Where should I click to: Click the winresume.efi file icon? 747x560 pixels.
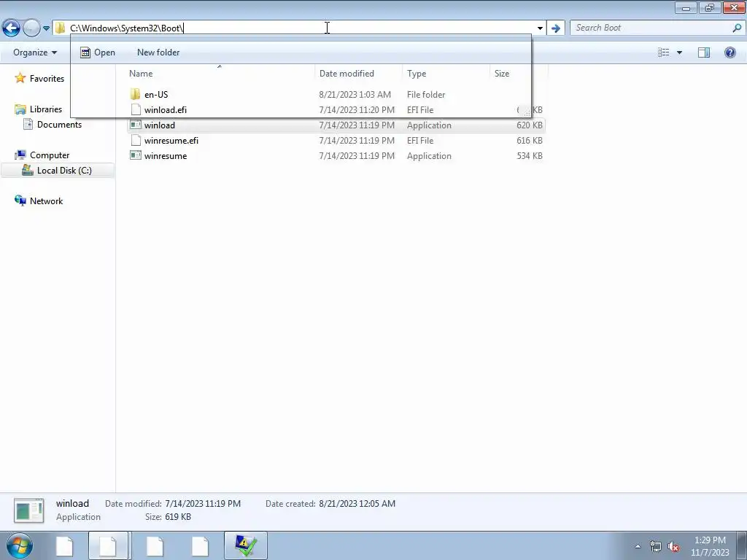coord(136,141)
